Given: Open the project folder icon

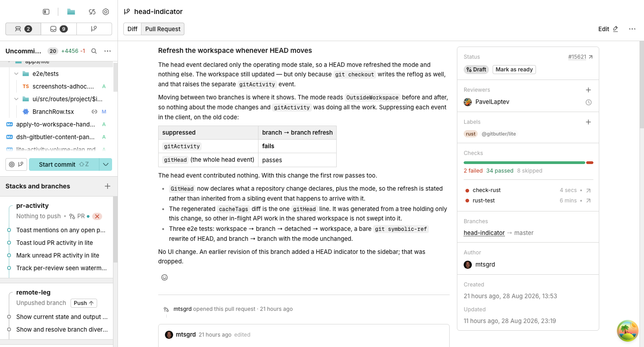Looking at the screenshot, I should (x=71, y=12).
